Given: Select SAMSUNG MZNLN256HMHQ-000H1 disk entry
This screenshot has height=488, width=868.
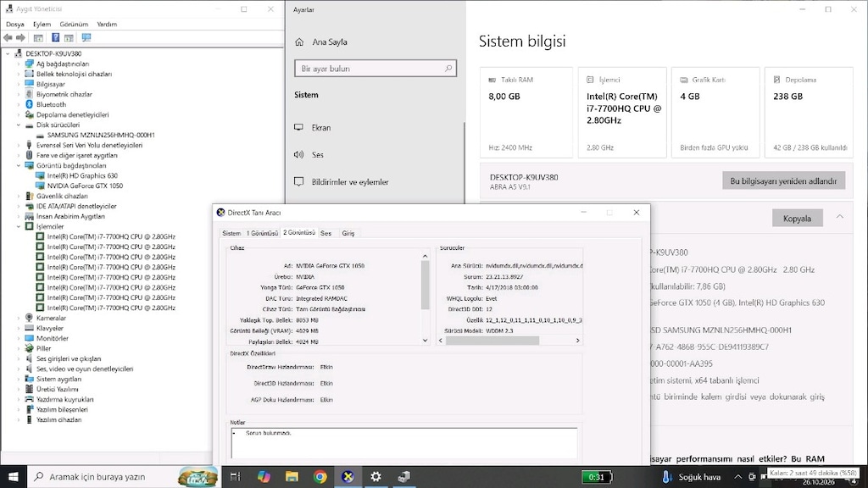Looking at the screenshot, I should click(101, 135).
